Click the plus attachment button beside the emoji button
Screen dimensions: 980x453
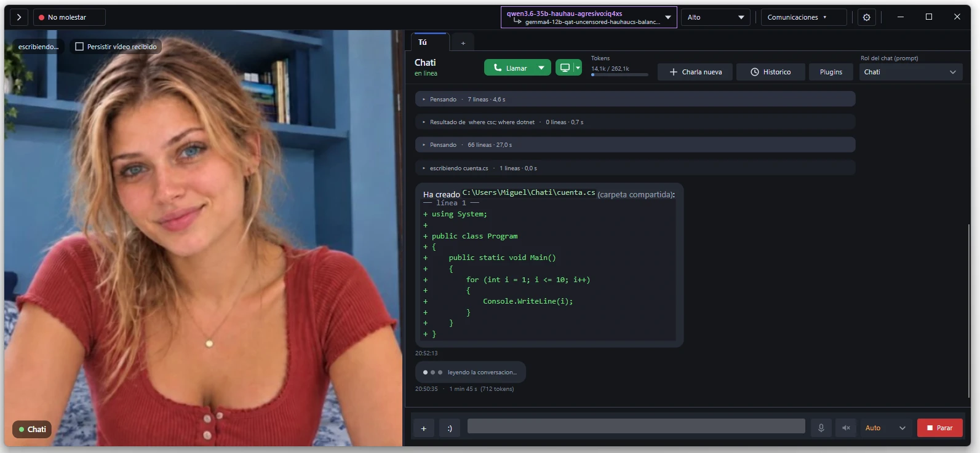423,428
